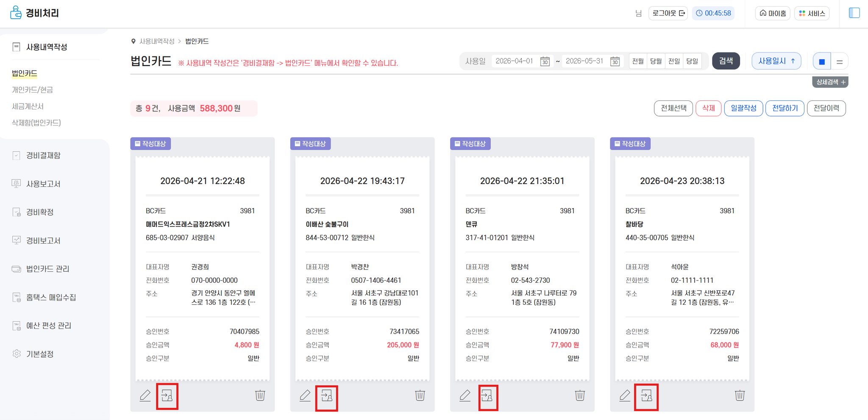Click the 일괄작성 button

(x=744, y=108)
